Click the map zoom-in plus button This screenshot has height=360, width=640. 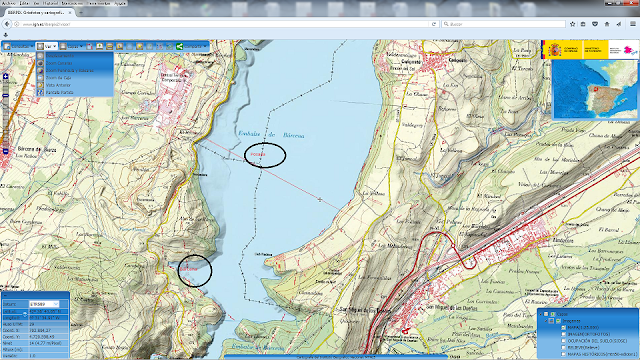click(5, 76)
